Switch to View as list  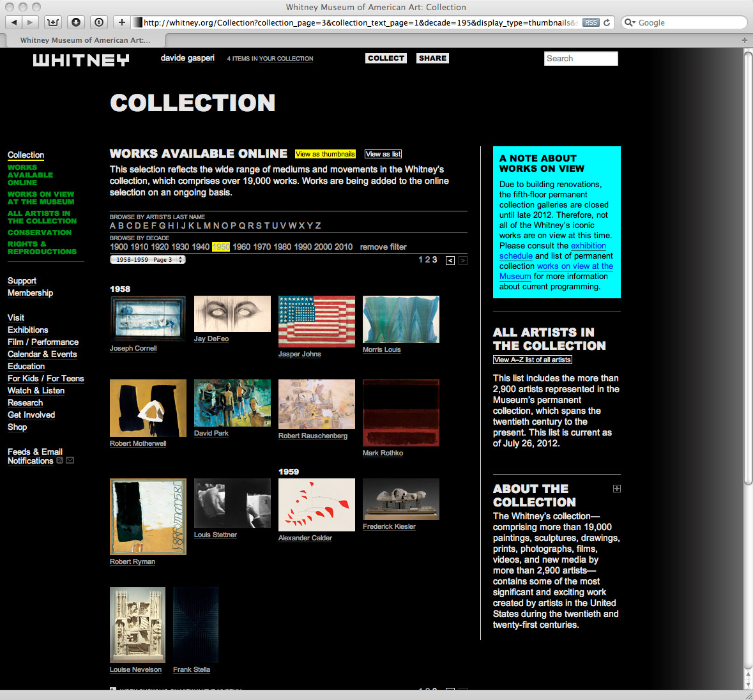383,154
